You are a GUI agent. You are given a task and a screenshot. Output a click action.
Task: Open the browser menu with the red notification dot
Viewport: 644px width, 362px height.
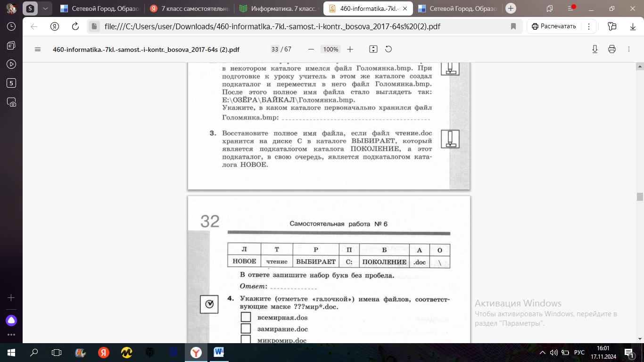[570, 8]
